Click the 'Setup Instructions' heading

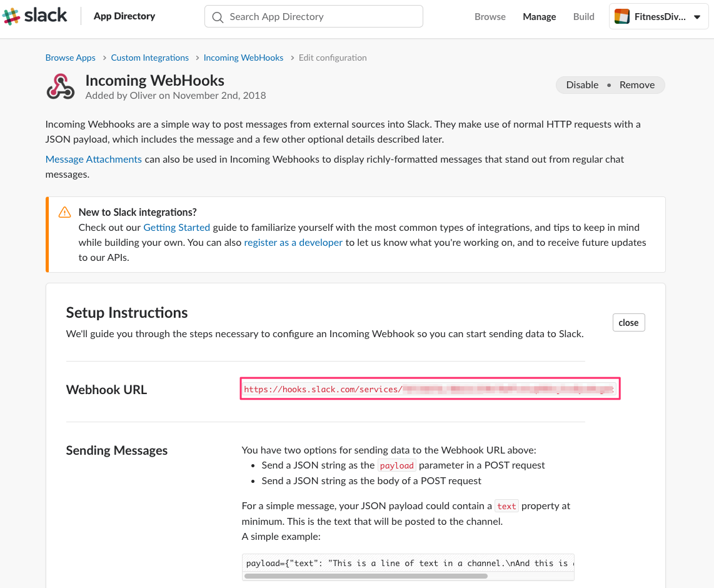(x=126, y=313)
